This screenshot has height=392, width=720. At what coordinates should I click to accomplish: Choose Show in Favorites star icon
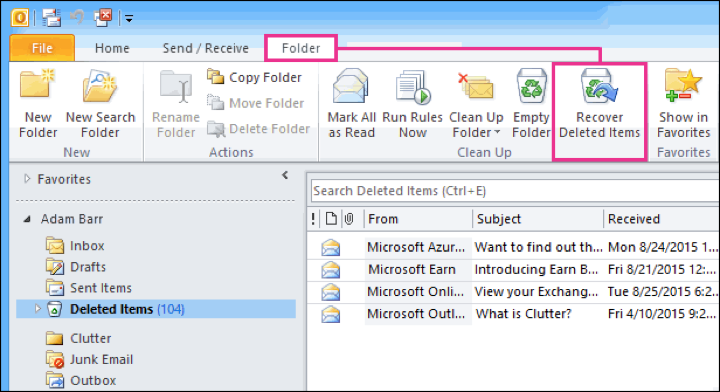[x=683, y=85]
